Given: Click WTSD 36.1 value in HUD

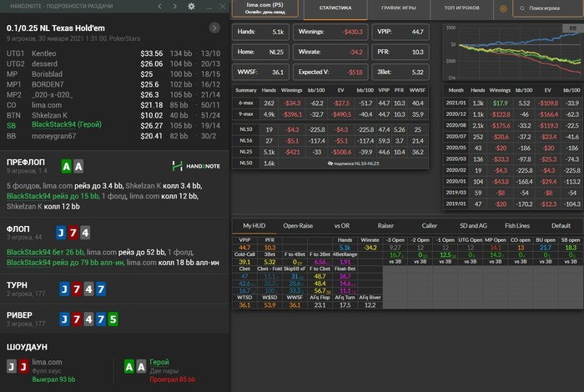Looking at the screenshot, I should click(244, 305).
